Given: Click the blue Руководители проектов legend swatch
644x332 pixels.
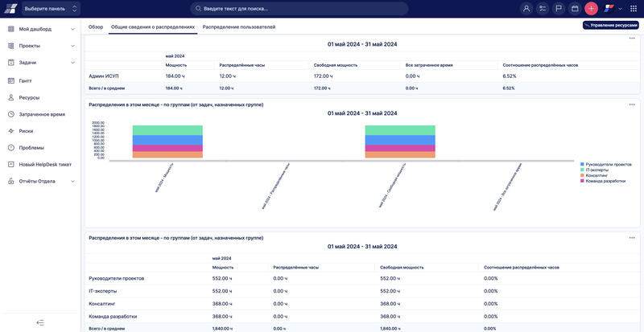Looking at the screenshot, I should [582, 163].
